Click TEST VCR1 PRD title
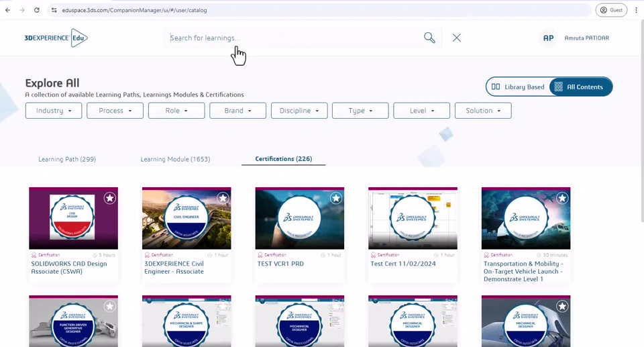 280,264
